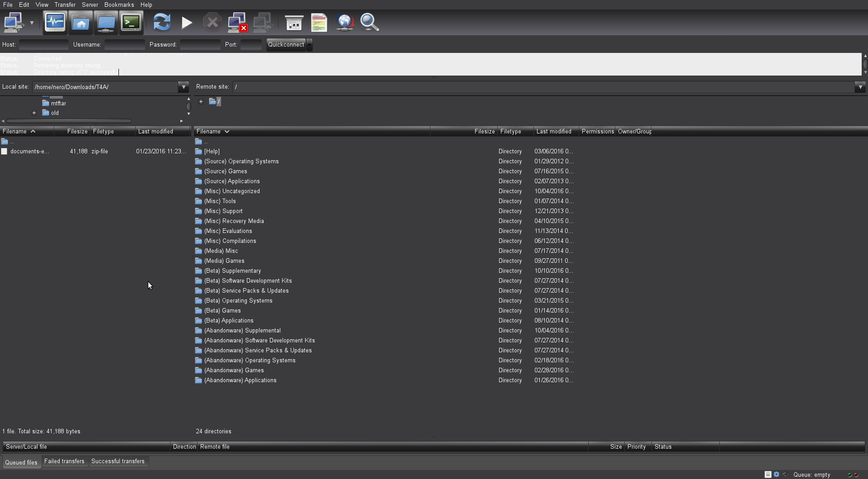Toggle directory comparison
Screen dimensions: 868x479
[319, 22]
